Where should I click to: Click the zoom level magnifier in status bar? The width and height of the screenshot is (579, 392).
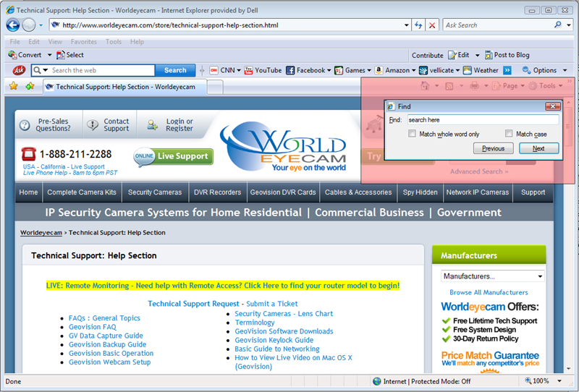coord(528,380)
